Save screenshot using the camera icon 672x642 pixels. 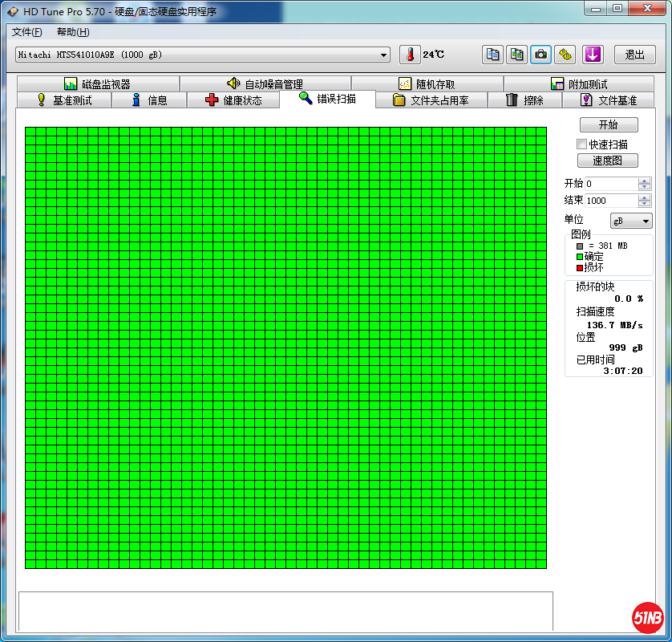point(541,55)
